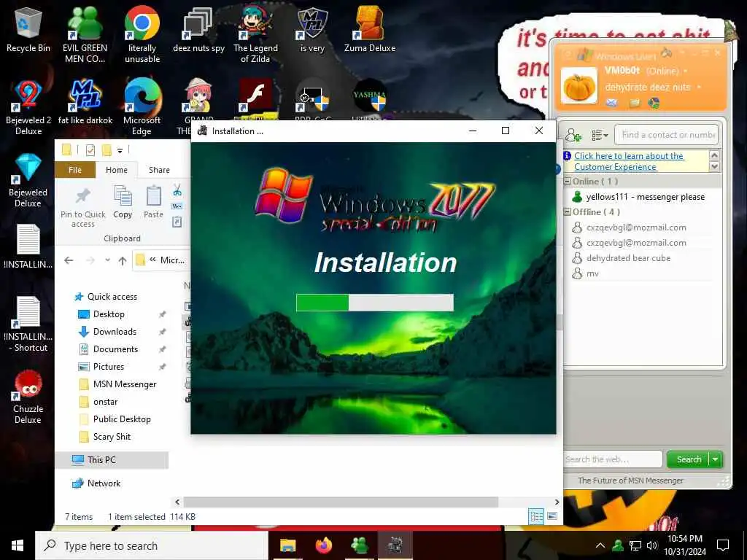The height and width of the screenshot is (560, 747).
Task: Open Customize Quick Access Toolbar dropdown
Action: 120,151
